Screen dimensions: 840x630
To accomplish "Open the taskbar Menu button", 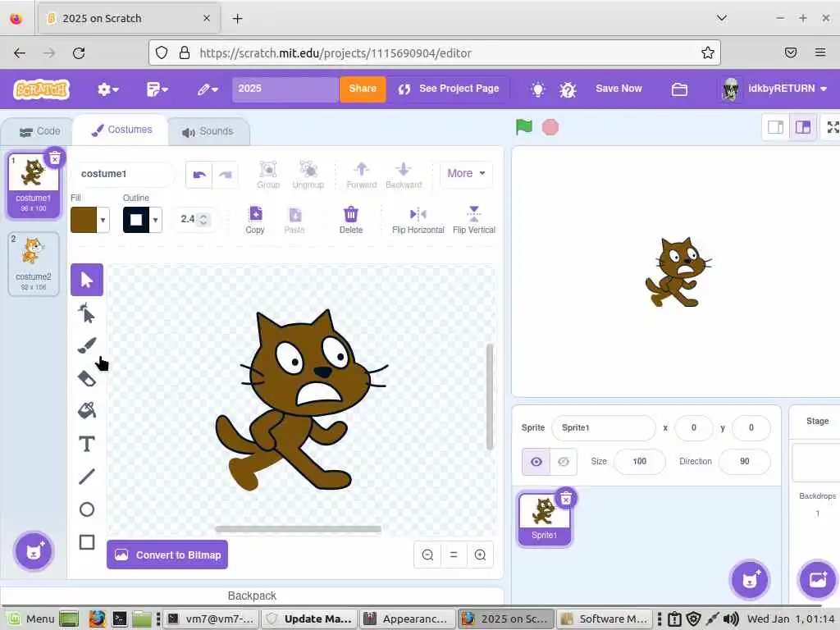I will (x=31, y=619).
